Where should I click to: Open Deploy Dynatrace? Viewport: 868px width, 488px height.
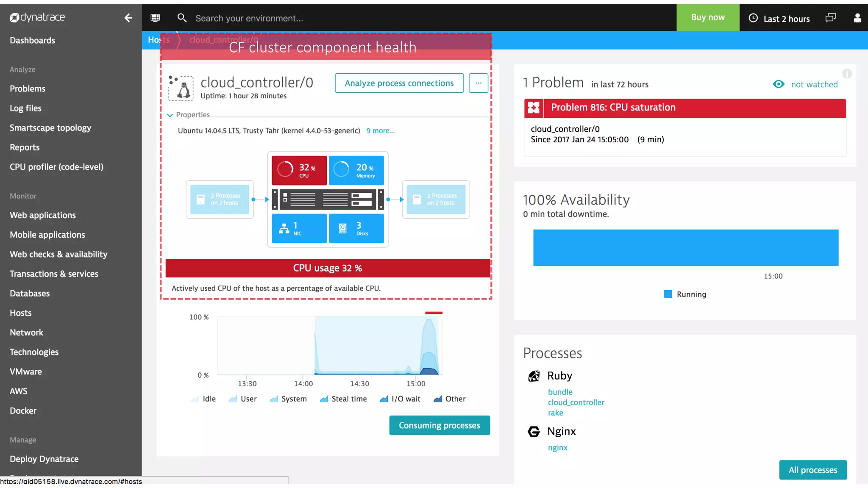pyautogui.click(x=44, y=459)
